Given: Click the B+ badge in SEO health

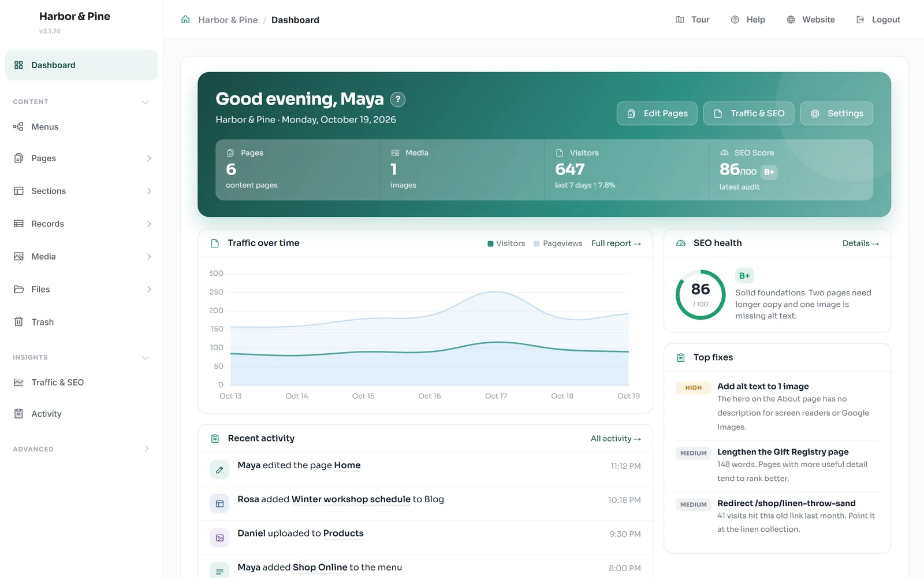Looking at the screenshot, I should click(x=744, y=276).
